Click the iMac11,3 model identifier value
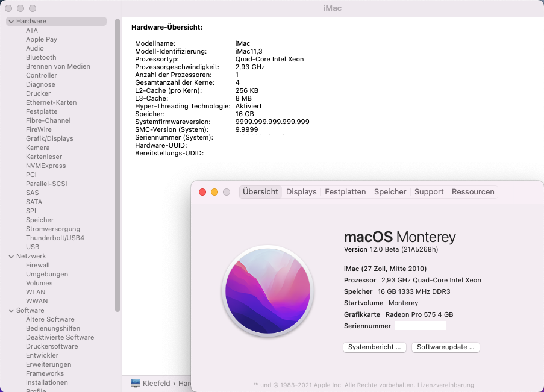Viewport: 544px width, 392px height. click(x=249, y=51)
